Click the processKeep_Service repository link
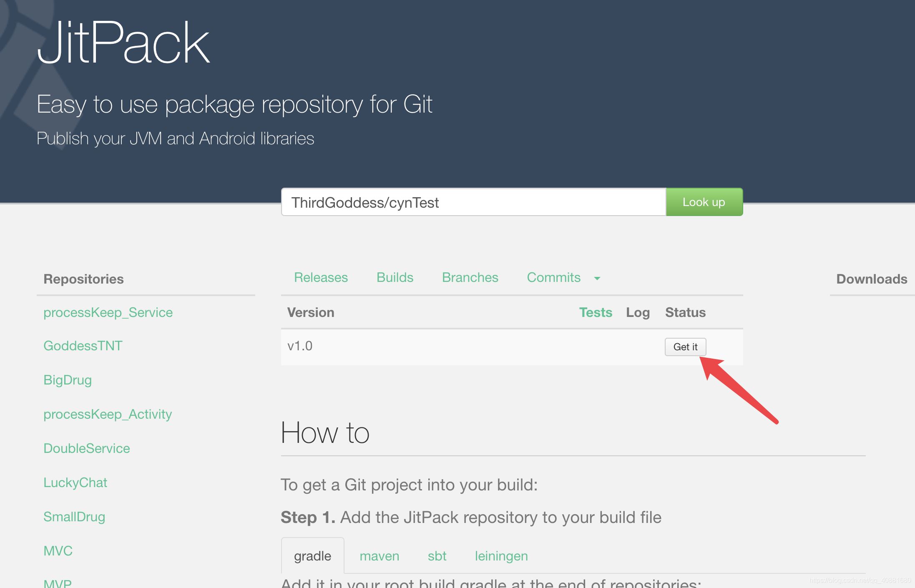Screen dimensions: 915x588 109,312
